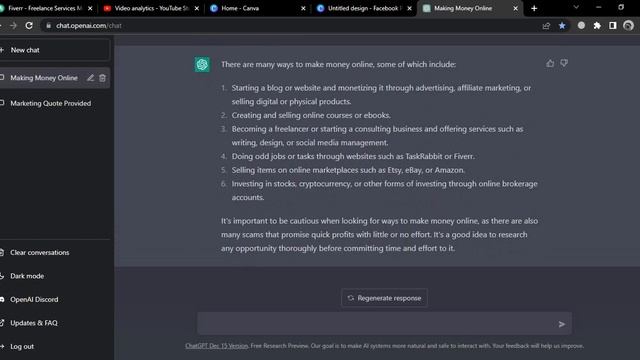Click the text 'Creating and selling online courses or ebooks.'

pyautogui.click(x=311, y=115)
